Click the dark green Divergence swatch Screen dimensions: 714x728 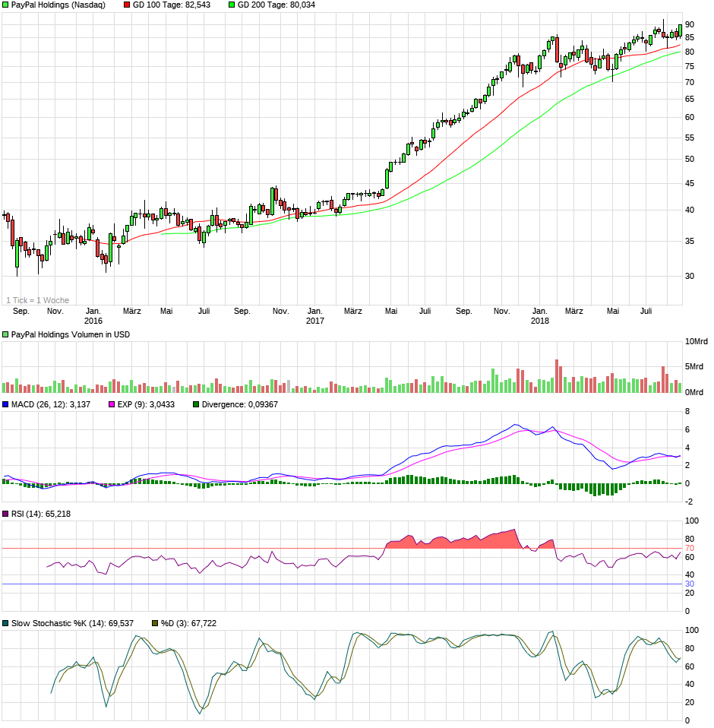point(196,405)
